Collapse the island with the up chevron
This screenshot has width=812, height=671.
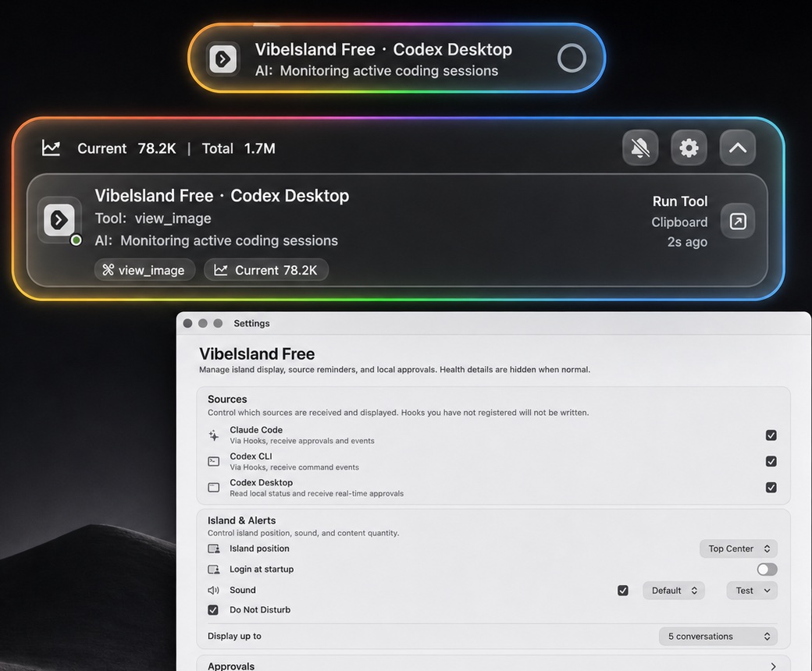click(x=737, y=148)
